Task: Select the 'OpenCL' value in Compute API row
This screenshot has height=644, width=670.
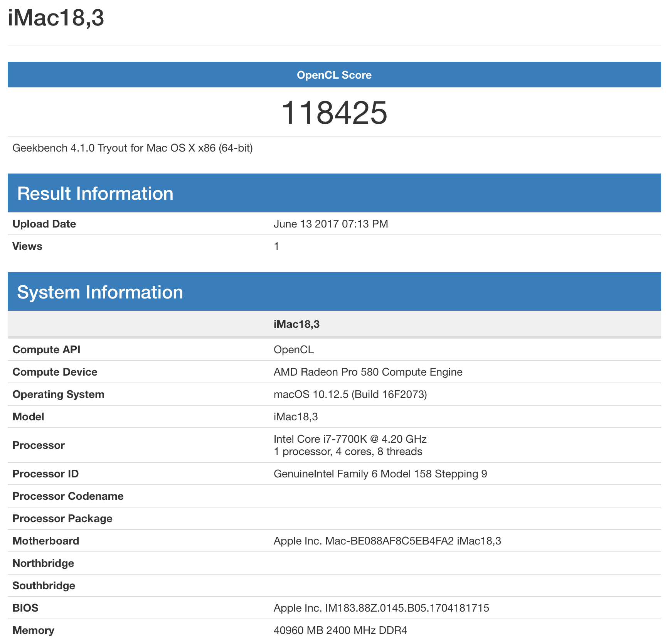Action: pos(294,350)
